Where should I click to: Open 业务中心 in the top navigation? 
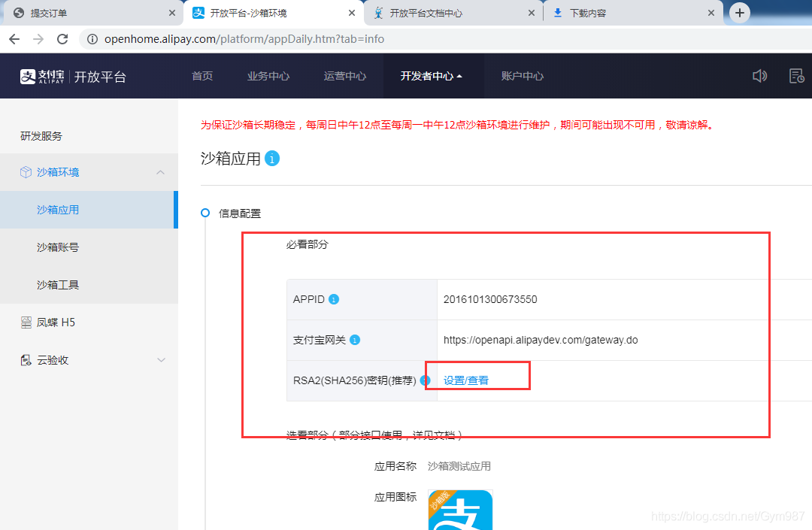click(268, 76)
